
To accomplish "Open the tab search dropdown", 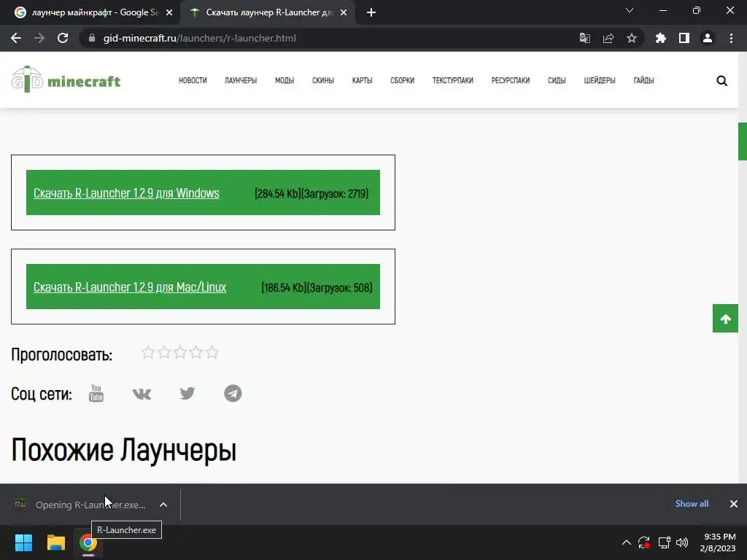I will pos(630,10).
